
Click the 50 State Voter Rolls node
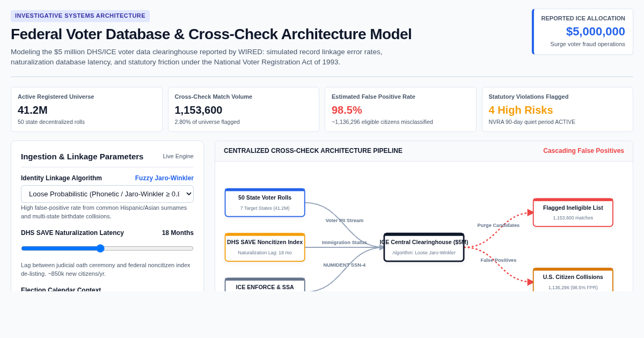(x=265, y=203)
